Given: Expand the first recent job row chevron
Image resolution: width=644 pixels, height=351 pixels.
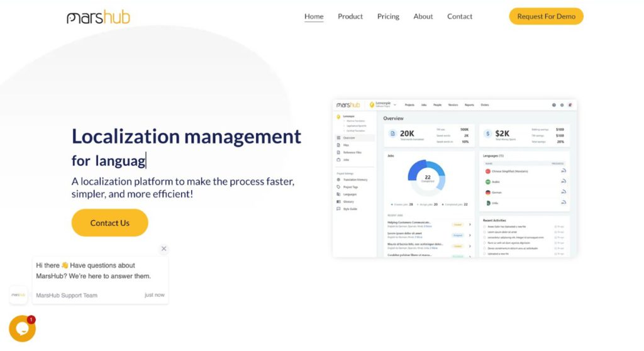Looking at the screenshot, I should coord(469,225).
